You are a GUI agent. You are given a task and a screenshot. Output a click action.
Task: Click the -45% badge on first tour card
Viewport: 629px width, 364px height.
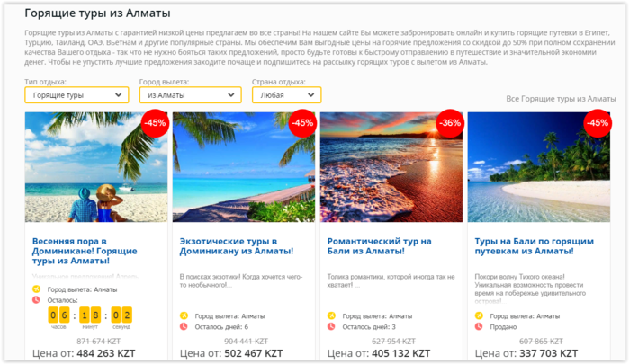155,123
